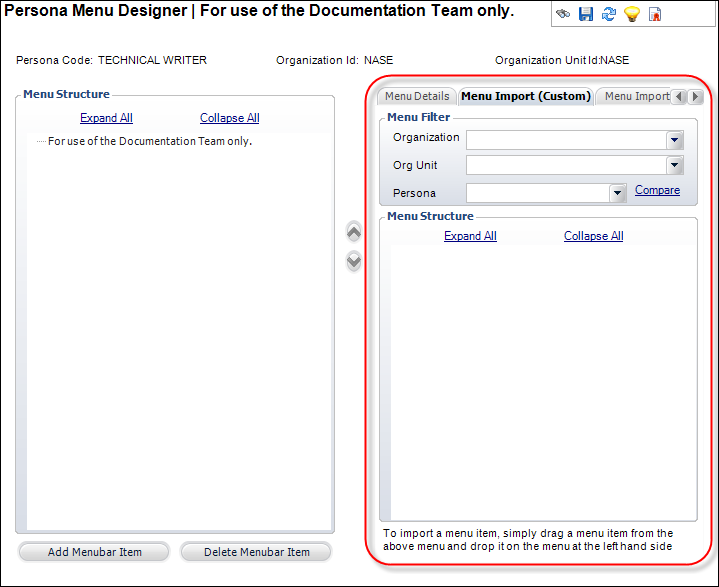Select 'For use of the Documentation Team only.' node

pos(150,141)
